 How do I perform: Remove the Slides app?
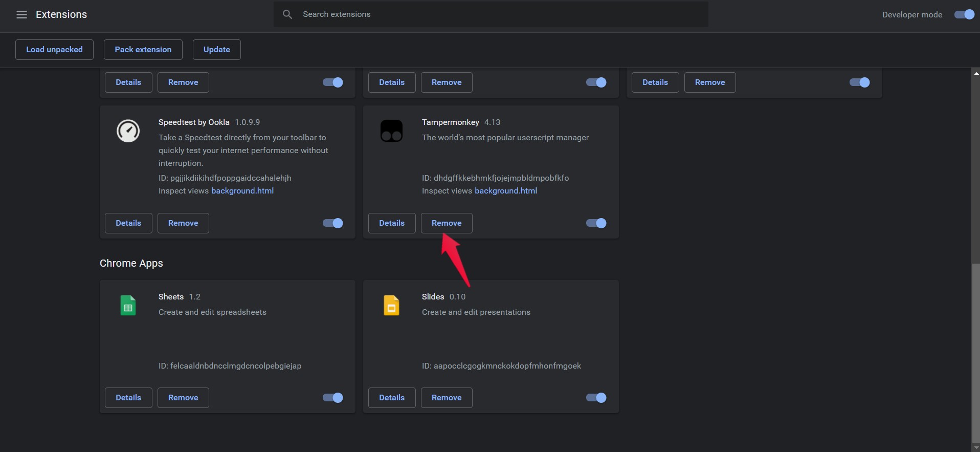tap(447, 398)
